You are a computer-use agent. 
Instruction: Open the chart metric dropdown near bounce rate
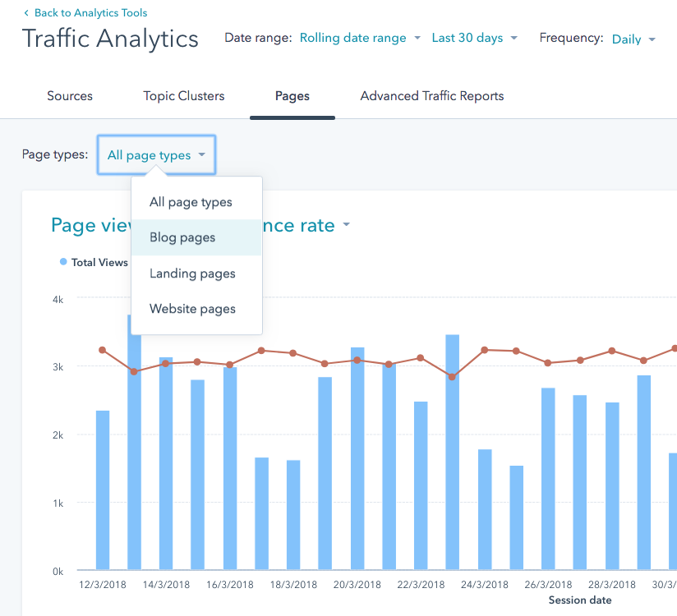point(346,225)
